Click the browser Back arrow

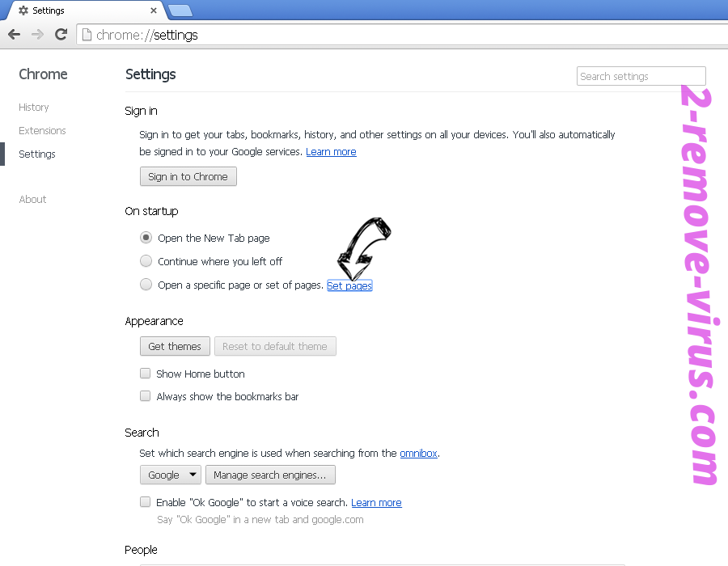tap(15, 34)
